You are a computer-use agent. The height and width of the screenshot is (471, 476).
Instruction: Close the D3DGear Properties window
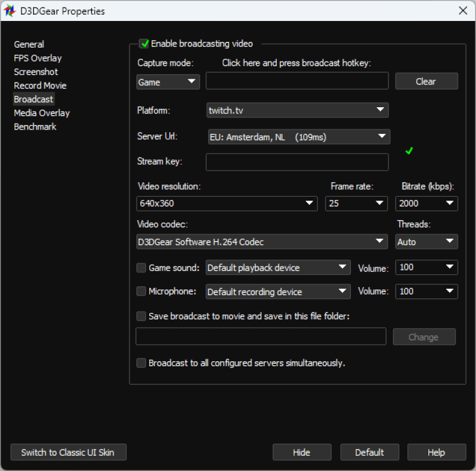point(463,11)
